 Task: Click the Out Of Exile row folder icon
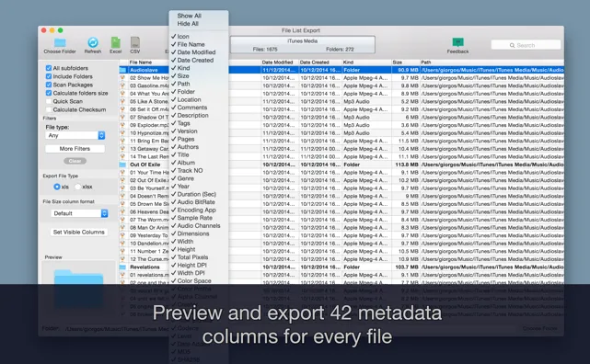pos(122,165)
